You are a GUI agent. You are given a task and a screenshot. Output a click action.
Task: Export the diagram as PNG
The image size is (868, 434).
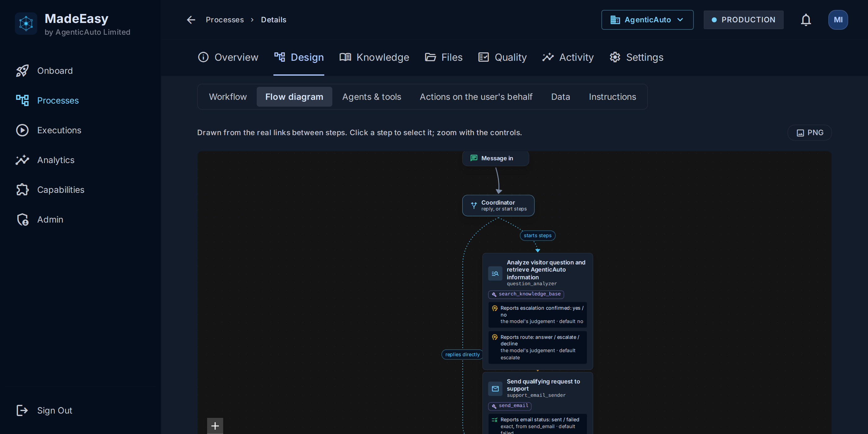click(809, 133)
